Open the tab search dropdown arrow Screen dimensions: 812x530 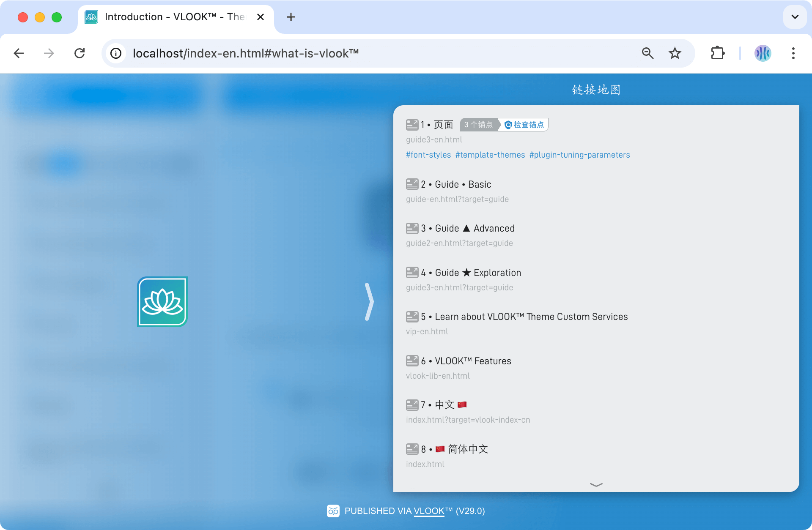click(795, 17)
